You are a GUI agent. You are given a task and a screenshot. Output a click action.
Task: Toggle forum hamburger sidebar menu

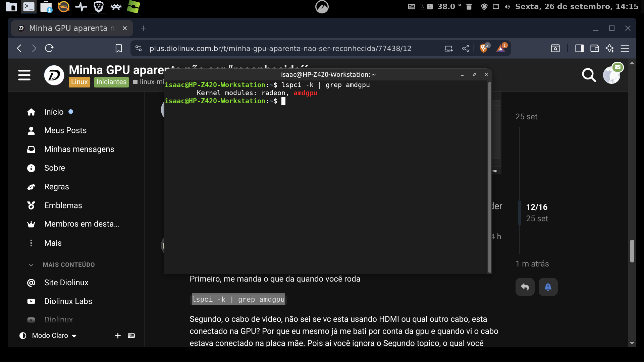[x=24, y=75]
